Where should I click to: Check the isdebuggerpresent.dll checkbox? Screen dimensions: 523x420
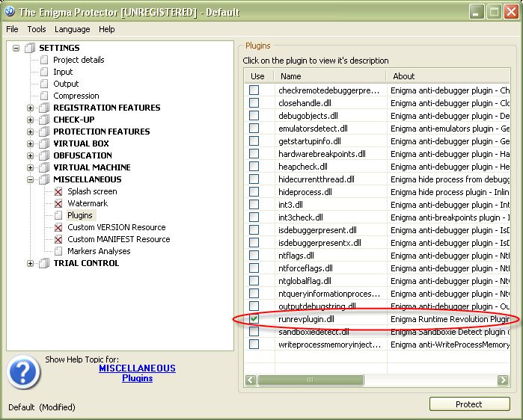pos(254,230)
